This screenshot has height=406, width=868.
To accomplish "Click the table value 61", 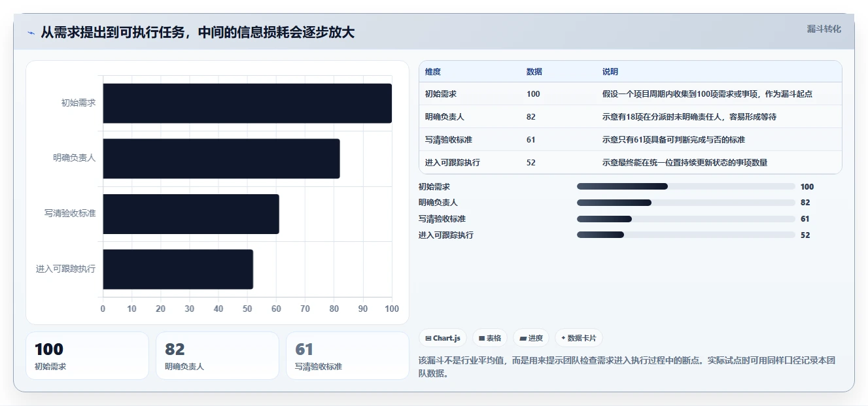I will tap(531, 140).
